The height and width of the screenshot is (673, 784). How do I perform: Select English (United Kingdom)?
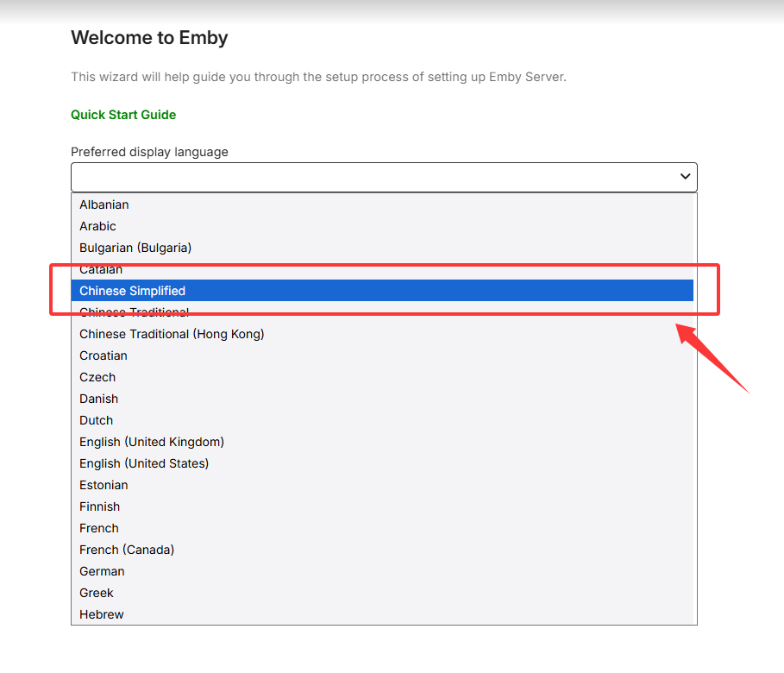point(152,442)
